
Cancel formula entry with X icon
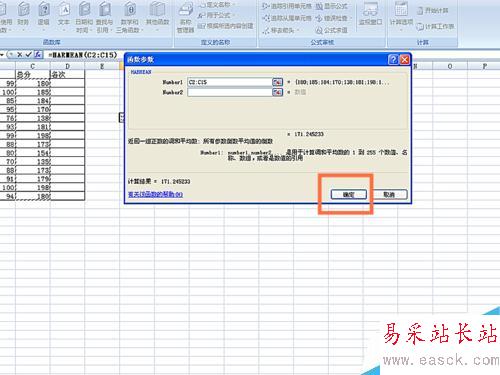[x=20, y=55]
